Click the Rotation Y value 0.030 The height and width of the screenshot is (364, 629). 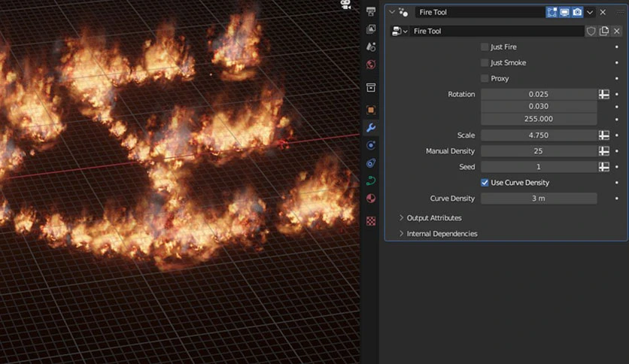tap(539, 106)
